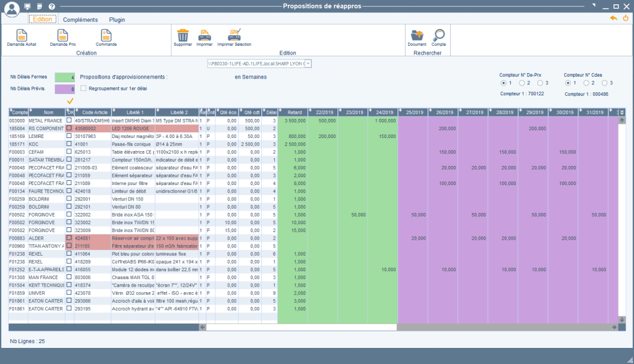Viewport: 634px width, 364px height.
Task: Click the monitor icon in title bar
Action: click(x=27, y=6)
